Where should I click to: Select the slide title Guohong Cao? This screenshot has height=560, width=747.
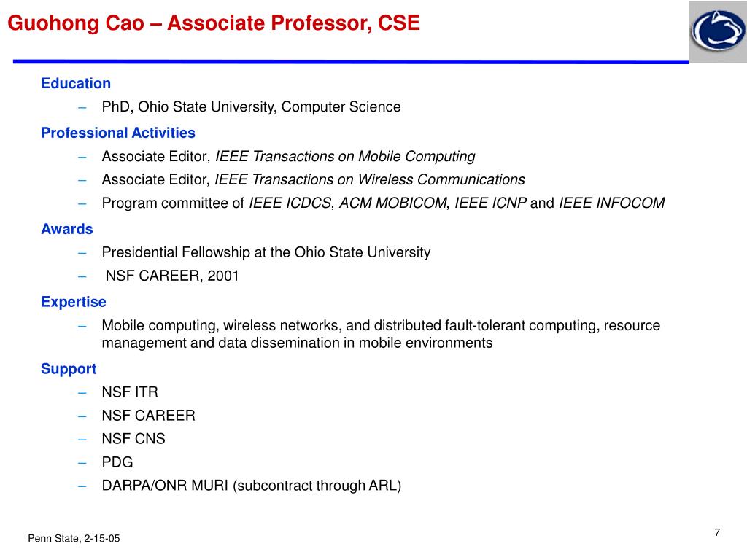(x=214, y=23)
